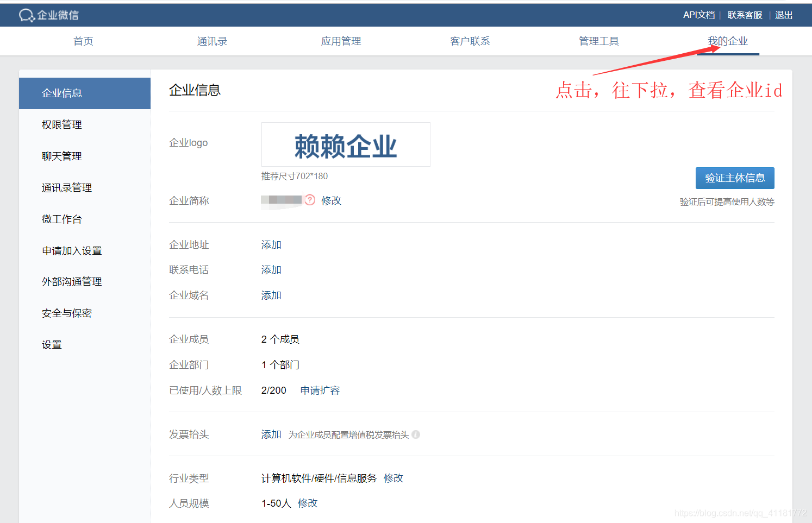Go to the 客户联系 tab
This screenshot has width=812, height=523.
[470, 41]
